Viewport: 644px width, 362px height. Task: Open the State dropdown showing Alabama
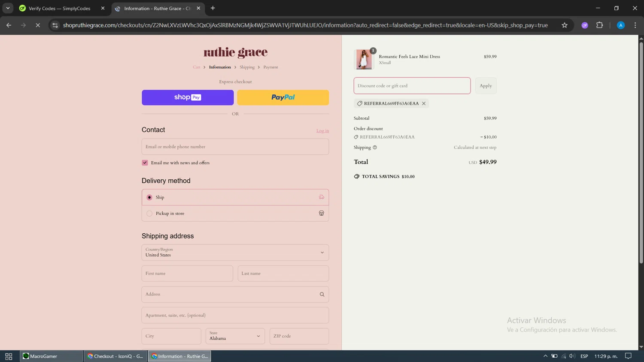235,336
